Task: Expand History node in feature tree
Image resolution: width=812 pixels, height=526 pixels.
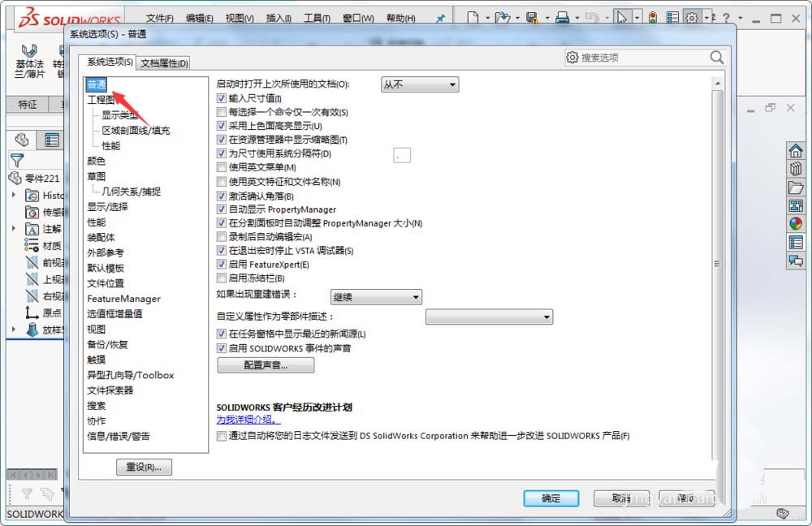Action: click(14, 195)
